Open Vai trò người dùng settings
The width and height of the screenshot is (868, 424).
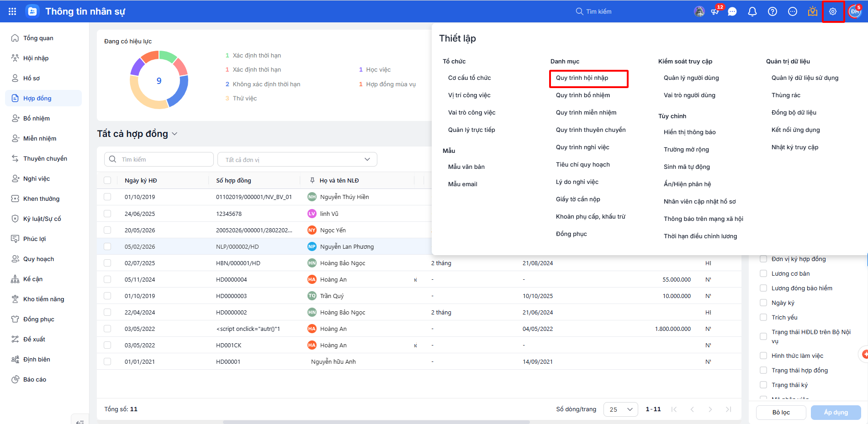pyautogui.click(x=689, y=95)
